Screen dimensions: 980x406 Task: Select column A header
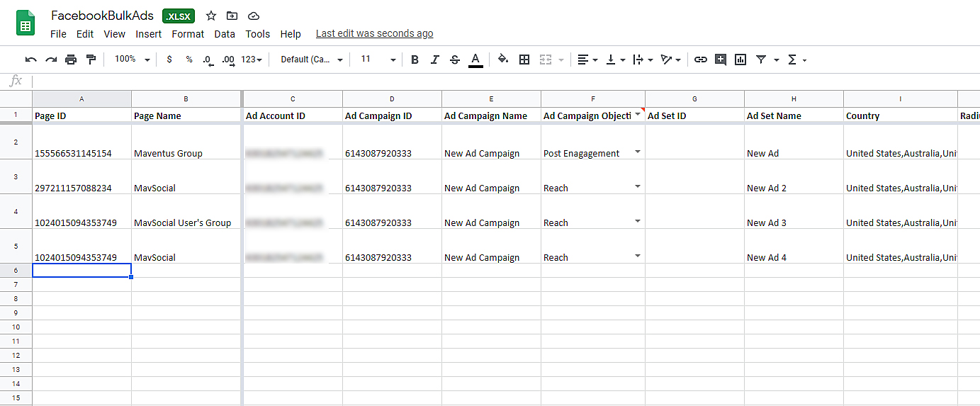coord(82,98)
